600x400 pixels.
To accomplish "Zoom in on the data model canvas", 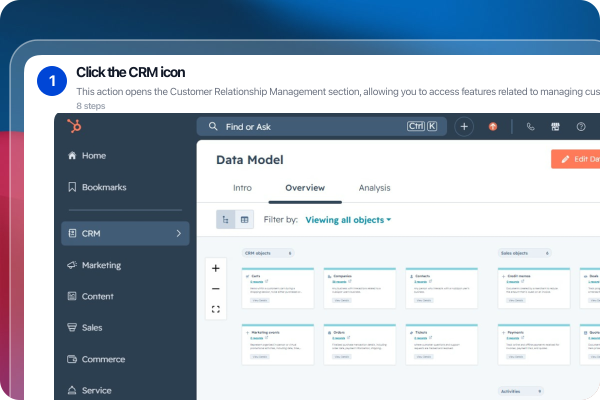I will (216, 268).
